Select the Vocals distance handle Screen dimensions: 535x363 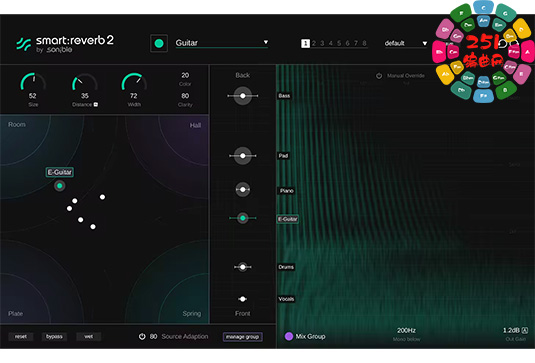(243, 299)
